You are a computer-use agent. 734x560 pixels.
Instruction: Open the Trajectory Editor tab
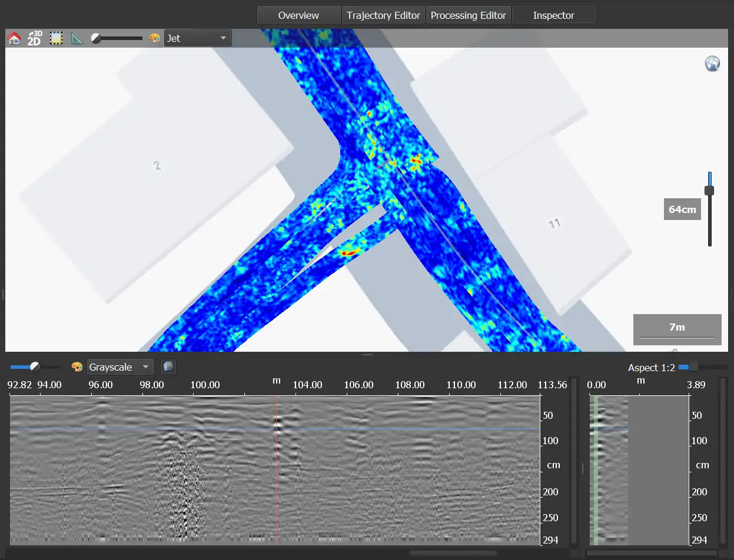coord(383,15)
